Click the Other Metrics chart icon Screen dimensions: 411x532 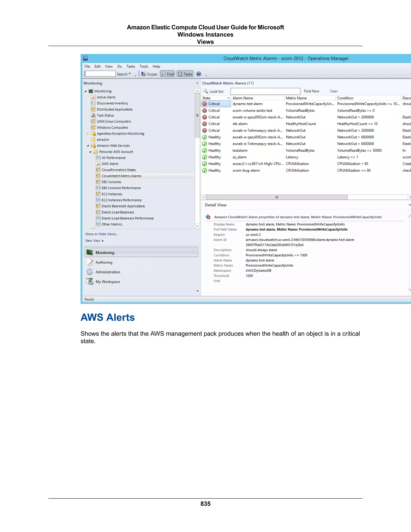(98, 224)
